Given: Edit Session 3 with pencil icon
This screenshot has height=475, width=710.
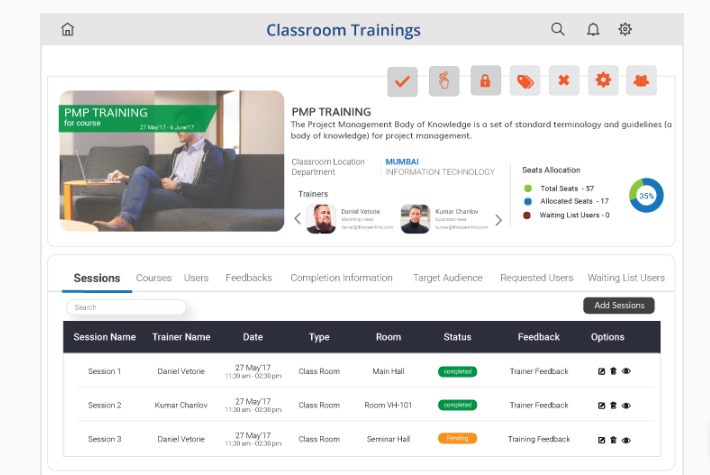Looking at the screenshot, I should pos(601,440).
